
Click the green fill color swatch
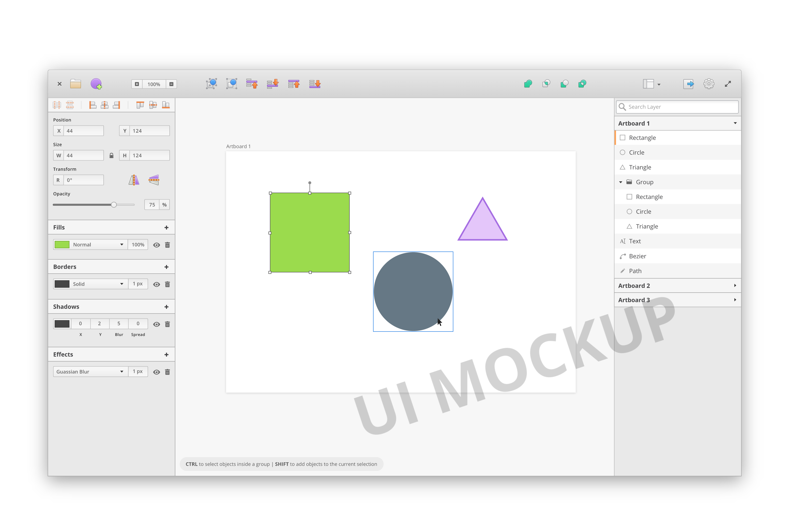click(x=62, y=245)
